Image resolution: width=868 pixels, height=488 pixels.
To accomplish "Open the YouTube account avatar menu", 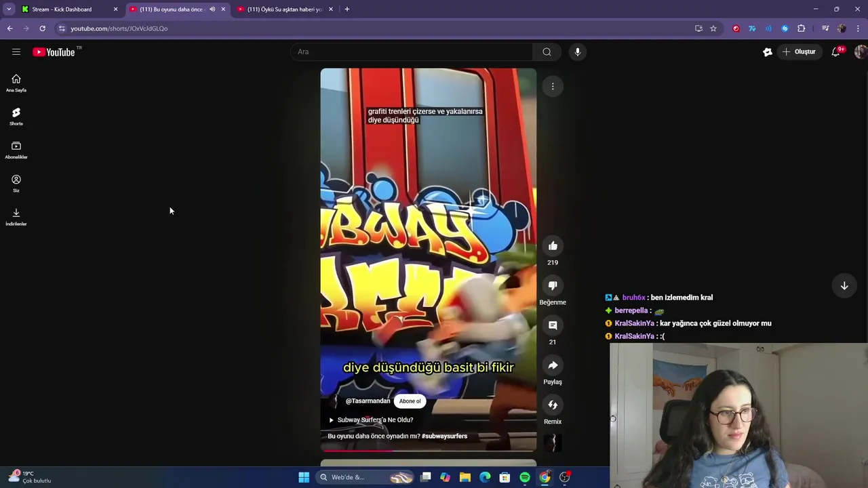I will 860,52.
